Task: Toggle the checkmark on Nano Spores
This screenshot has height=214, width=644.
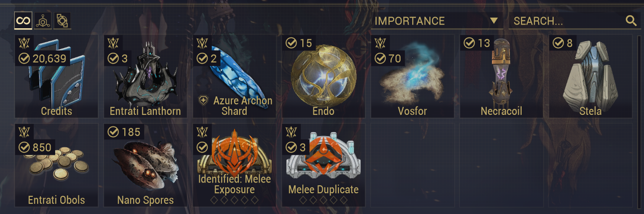Action: (x=113, y=132)
